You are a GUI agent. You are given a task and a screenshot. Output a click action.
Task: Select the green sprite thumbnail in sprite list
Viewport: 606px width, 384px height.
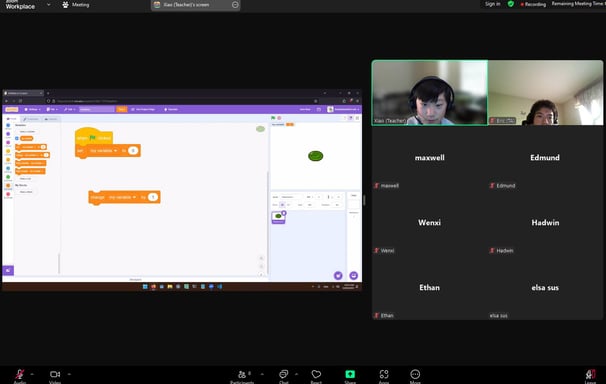(278, 217)
